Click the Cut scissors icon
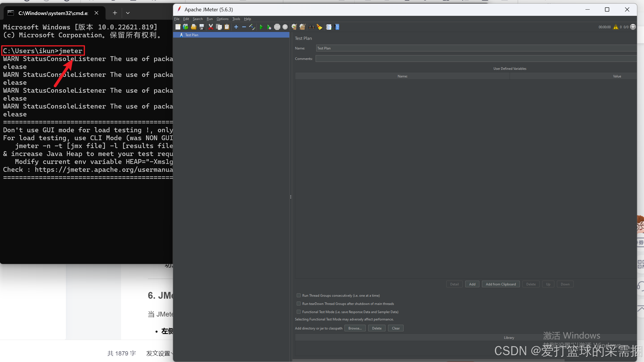The image size is (644, 362). tap(211, 27)
